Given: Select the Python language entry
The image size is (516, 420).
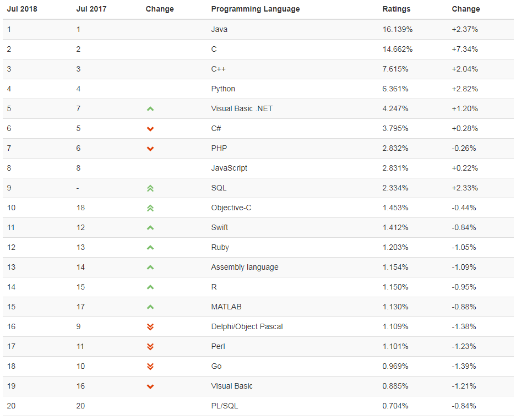Looking at the screenshot, I should [223, 89].
